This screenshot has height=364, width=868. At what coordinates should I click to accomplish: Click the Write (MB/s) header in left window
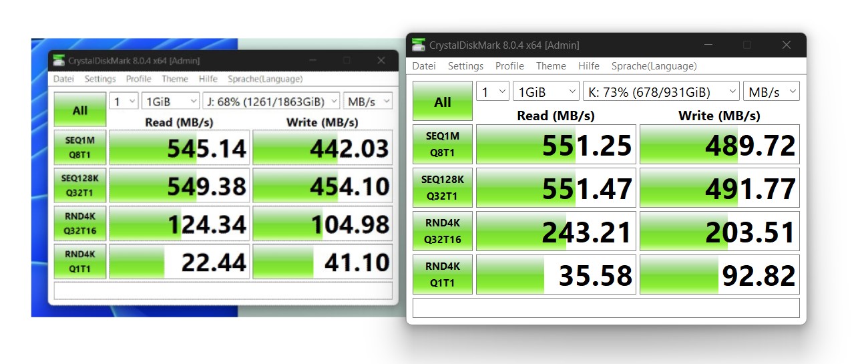(322, 122)
